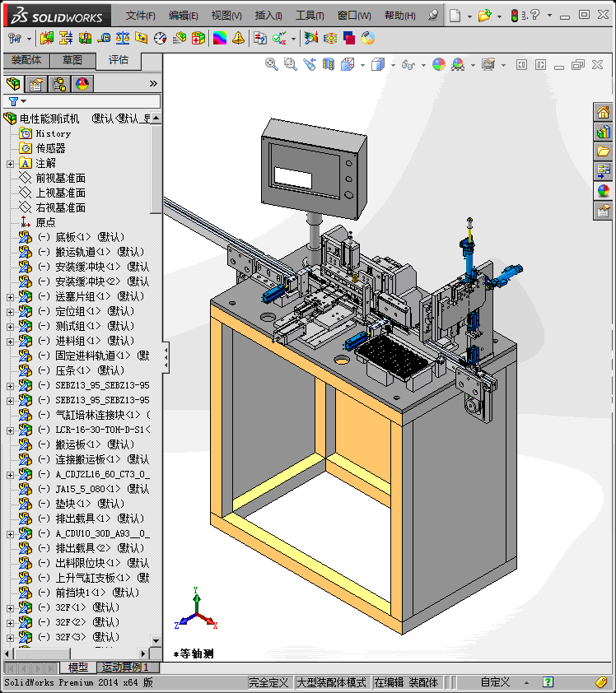The height and width of the screenshot is (693, 616).
Task: Expand the A_CDJ2L16_60_C73_0_ component
Action: pos(10,475)
